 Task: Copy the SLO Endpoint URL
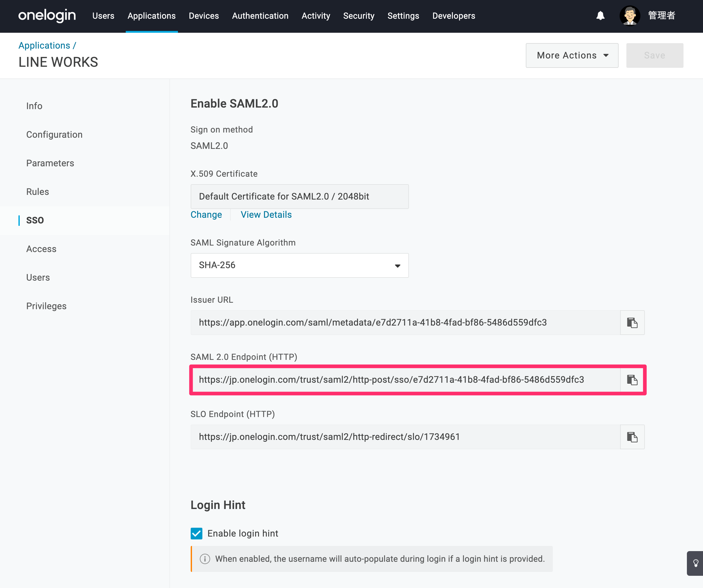[632, 437]
